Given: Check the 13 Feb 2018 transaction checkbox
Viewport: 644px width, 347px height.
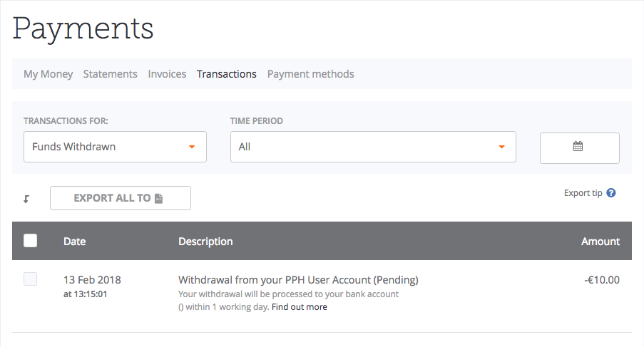Looking at the screenshot, I should [x=31, y=279].
